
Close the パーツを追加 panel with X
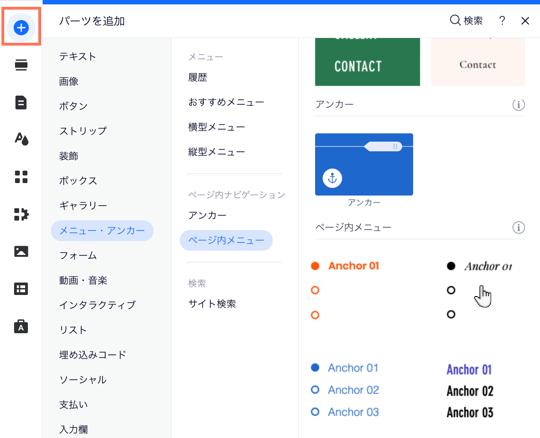525,21
